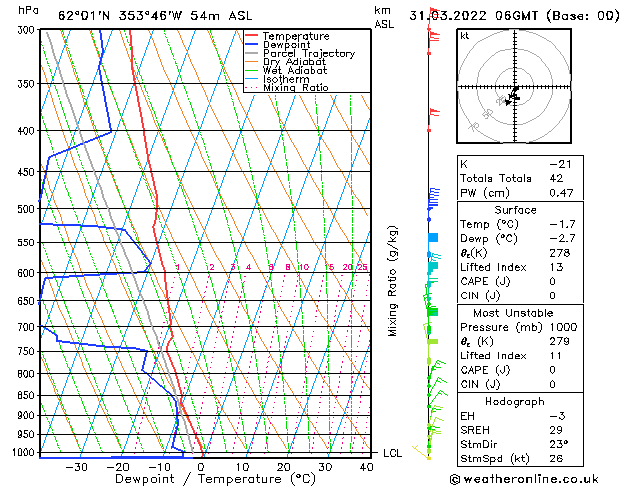Click the pink mixing ratio value "15"
The width and height of the screenshot is (629, 486).
329,267
